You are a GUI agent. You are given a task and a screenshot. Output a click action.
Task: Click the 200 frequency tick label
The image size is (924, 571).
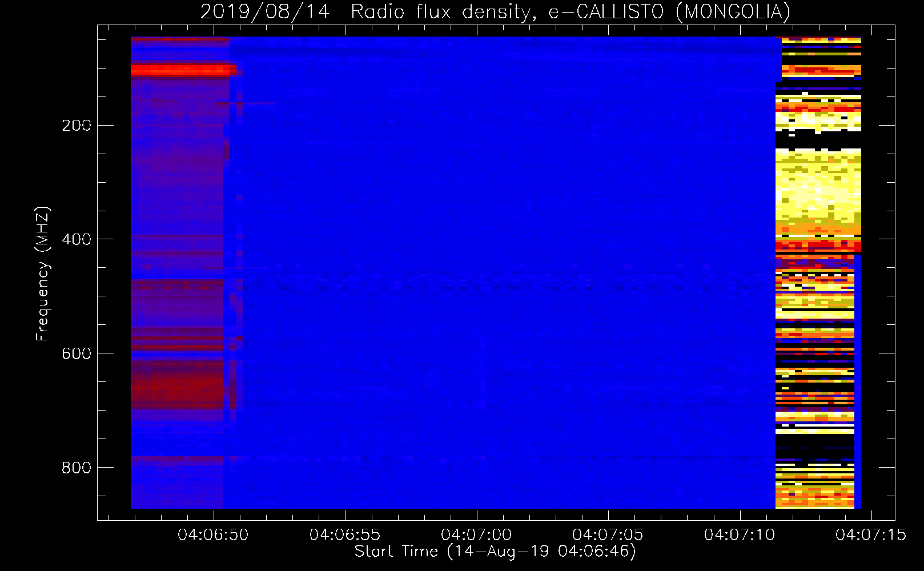pos(77,126)
